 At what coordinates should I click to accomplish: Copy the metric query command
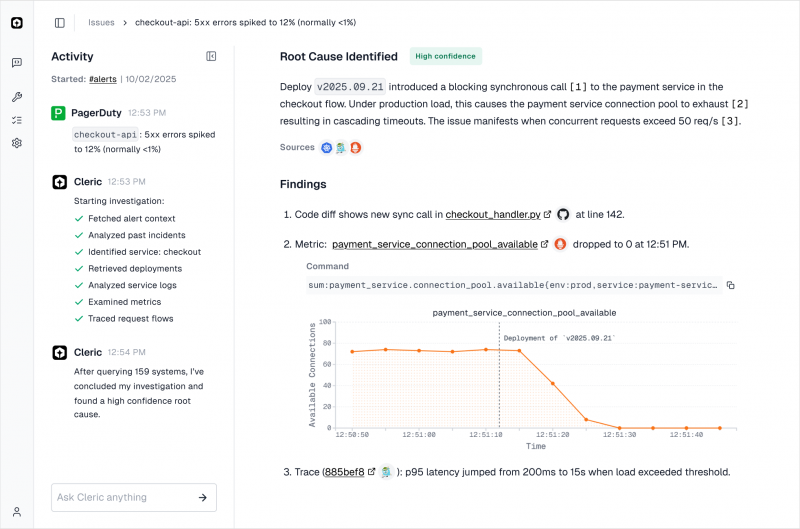click(x=730, y=285)
